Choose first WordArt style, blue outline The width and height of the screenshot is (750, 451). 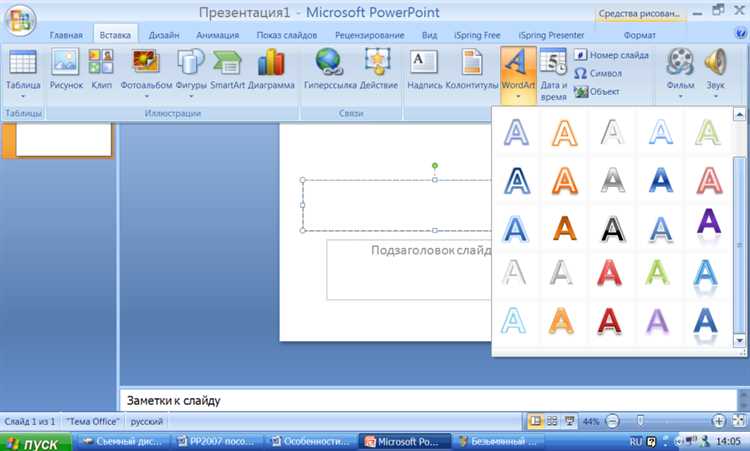click(517, 132)
